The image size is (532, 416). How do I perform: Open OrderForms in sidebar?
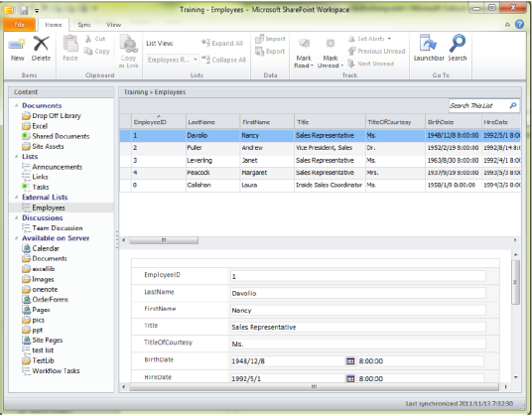tap(45, 299)
